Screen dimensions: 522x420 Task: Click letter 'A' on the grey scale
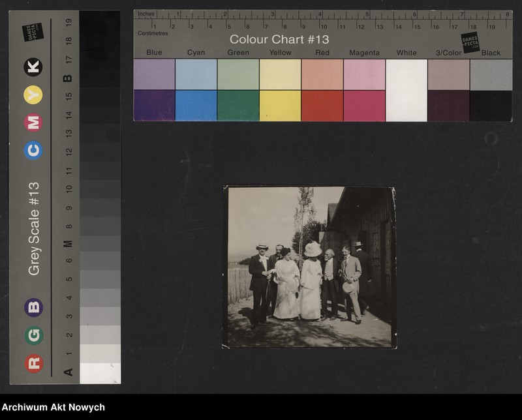(68, 372)
